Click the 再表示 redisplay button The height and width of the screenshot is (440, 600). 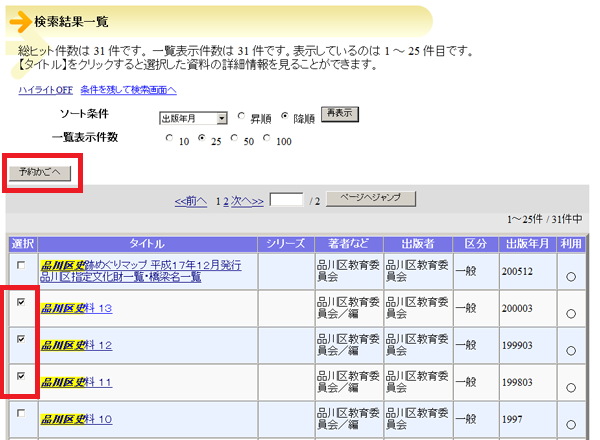point(340,114)
